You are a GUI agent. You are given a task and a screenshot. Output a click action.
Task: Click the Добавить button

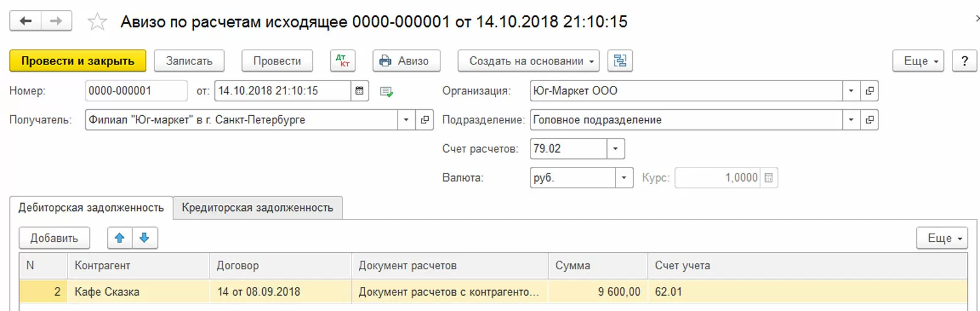(55, 238)
